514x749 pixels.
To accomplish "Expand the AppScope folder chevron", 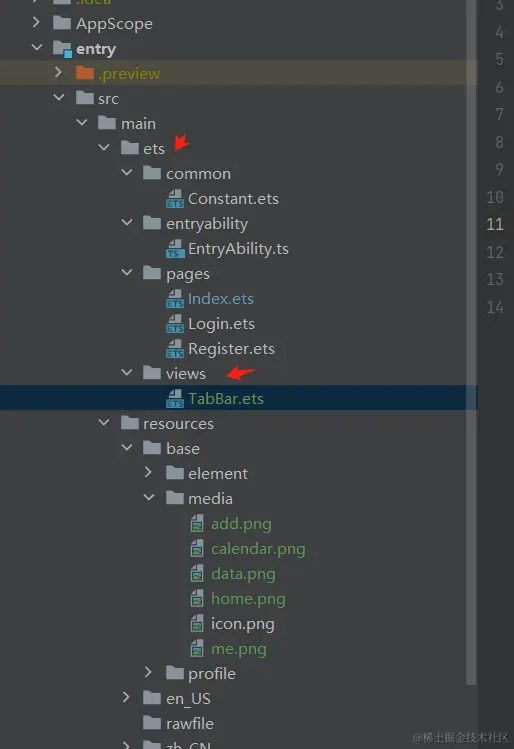I will click(x=36, y=22).
